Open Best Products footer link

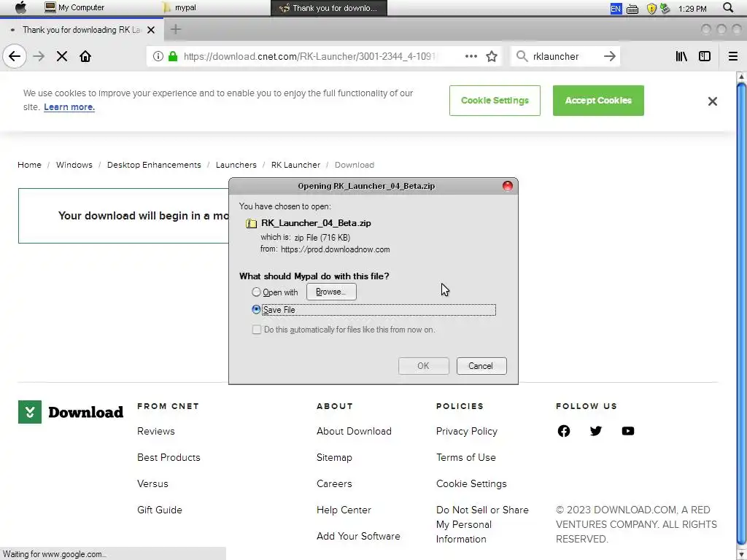pos(169,457)
